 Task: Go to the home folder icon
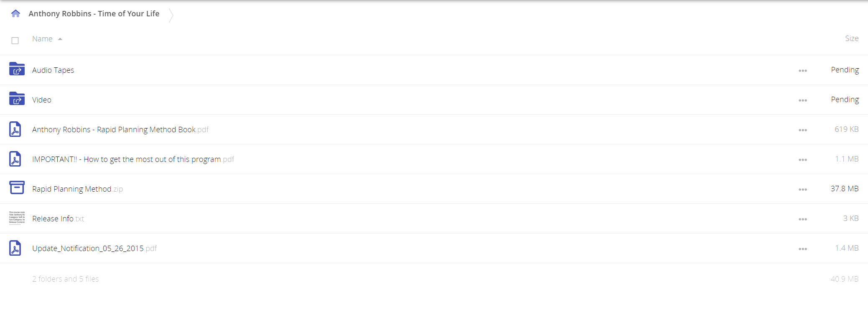[15, 13]
